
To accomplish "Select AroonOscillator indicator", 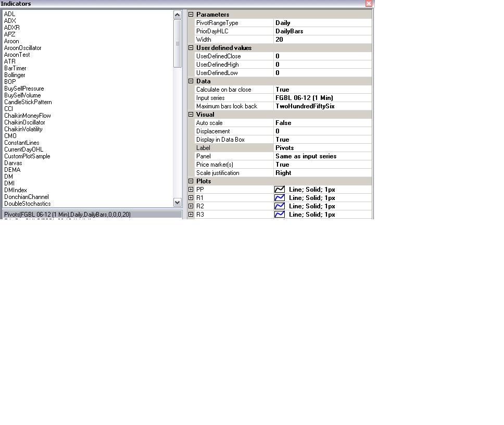I will click(23, 48).
